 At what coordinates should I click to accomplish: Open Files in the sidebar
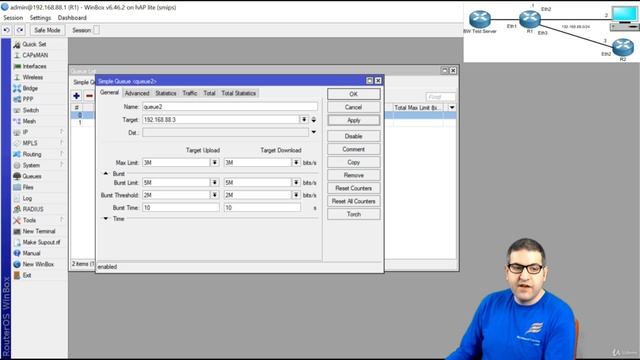point(28,187)
